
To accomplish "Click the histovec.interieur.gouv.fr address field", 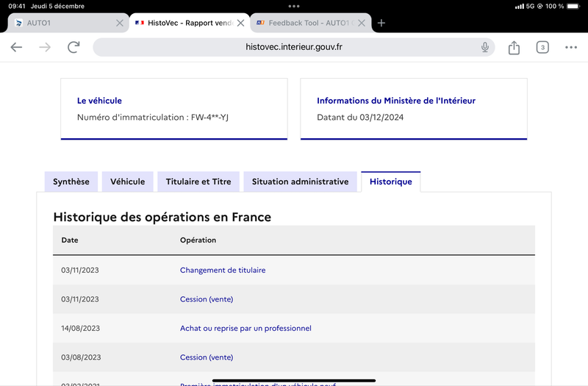I will 293,47.
